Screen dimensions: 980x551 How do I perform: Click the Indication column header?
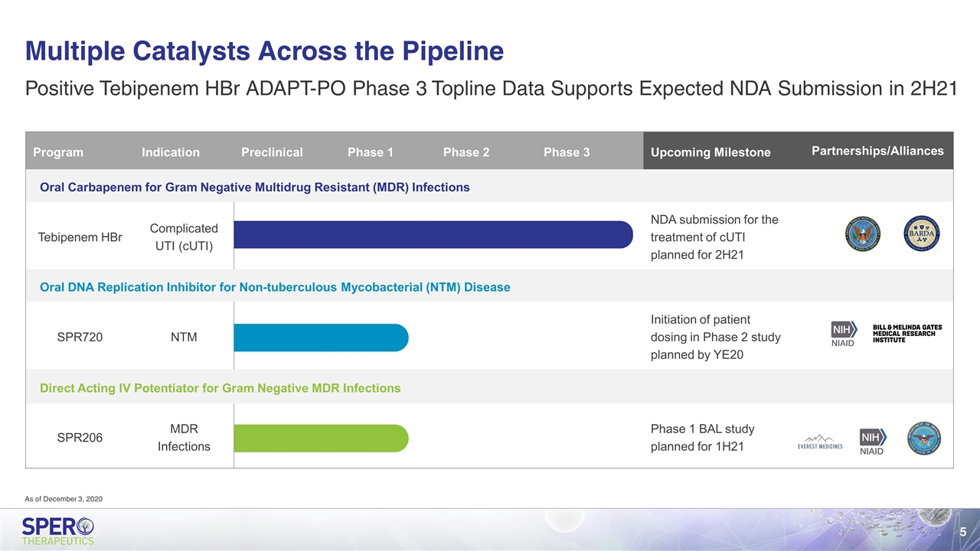(171, 152)
